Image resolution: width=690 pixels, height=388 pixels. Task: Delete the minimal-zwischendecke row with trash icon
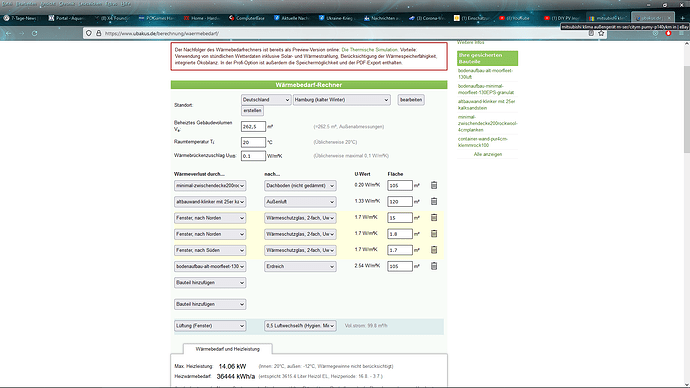tap(434, 185)
